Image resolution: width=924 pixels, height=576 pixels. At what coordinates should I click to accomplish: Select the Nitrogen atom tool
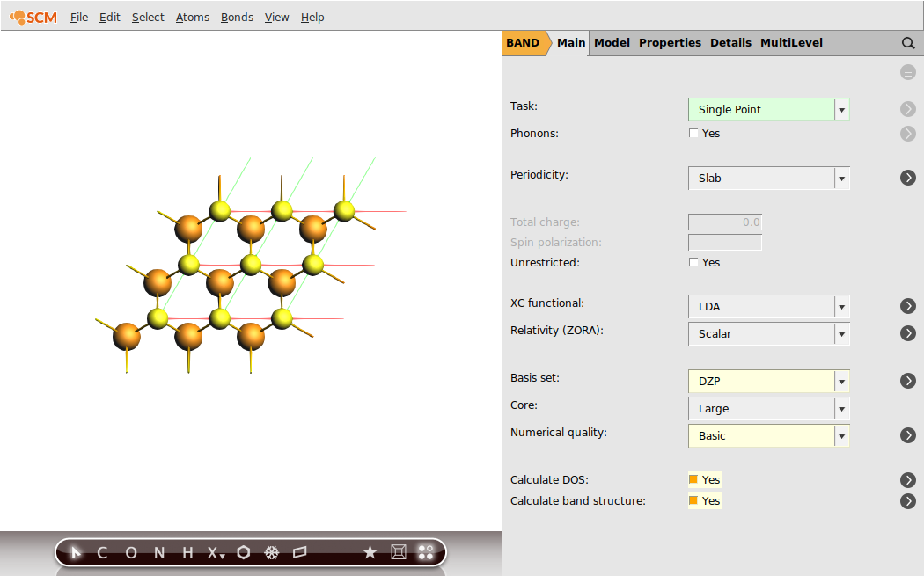point(158,552)
